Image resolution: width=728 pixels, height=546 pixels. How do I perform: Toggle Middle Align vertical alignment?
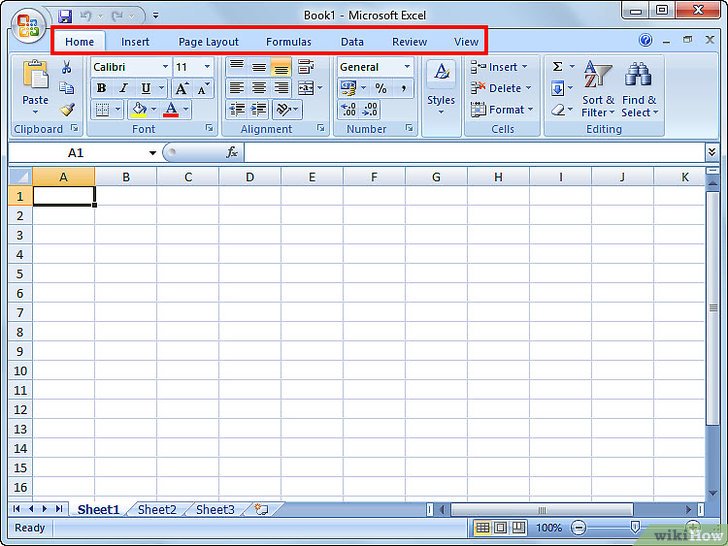point(259,67)
